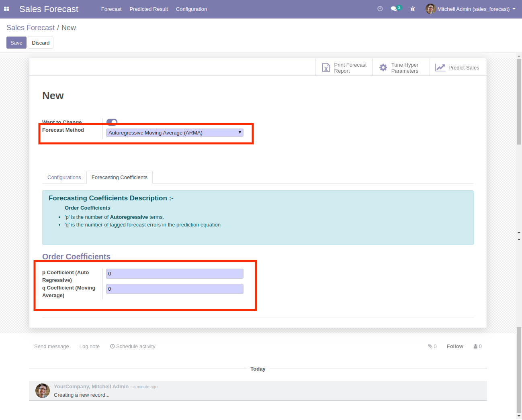Toggle the Want to Change switch
The height and width of the screenshot is (420, 522).
112,122
